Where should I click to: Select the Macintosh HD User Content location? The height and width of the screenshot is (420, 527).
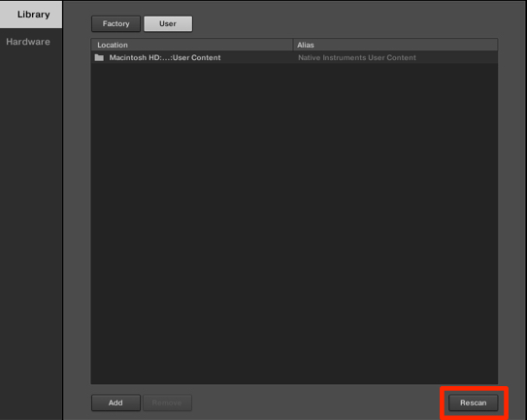click(x=165, y=57)
